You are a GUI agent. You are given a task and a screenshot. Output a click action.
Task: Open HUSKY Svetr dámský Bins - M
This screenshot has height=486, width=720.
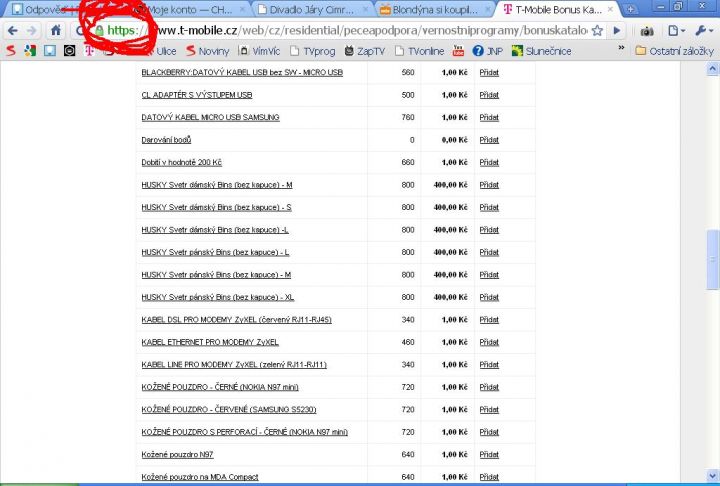[x=217, y=185]
